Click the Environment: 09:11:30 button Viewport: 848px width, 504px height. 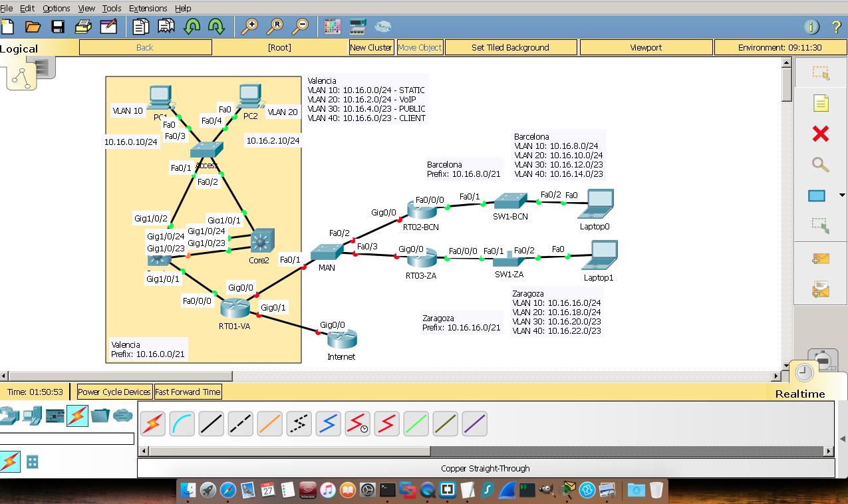click(779, 47)
